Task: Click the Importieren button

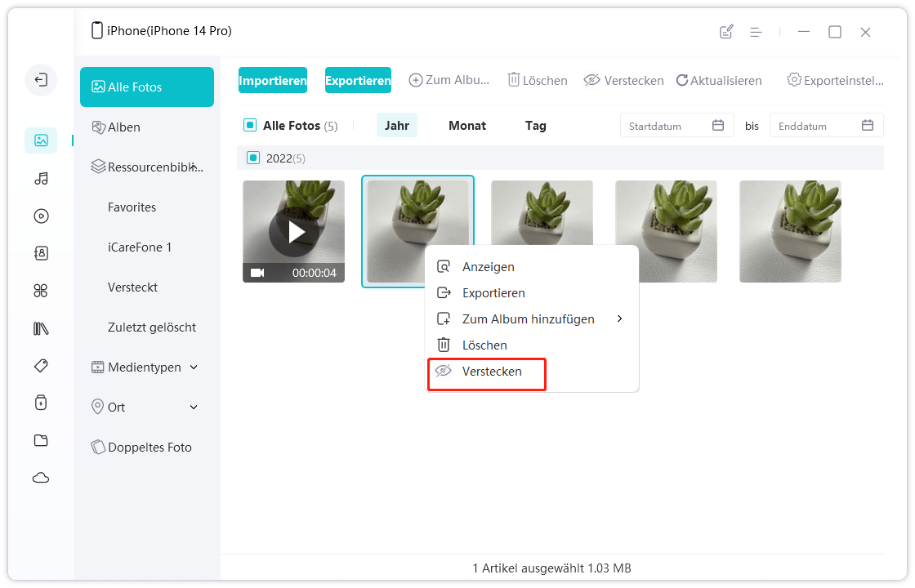Action: click(273, 80)
